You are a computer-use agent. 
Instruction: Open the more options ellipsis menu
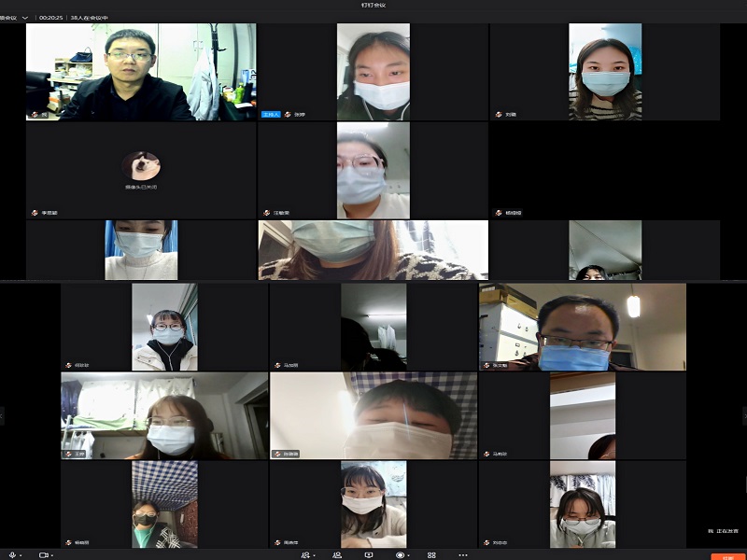pyautogui.click(x=463, y=554)
